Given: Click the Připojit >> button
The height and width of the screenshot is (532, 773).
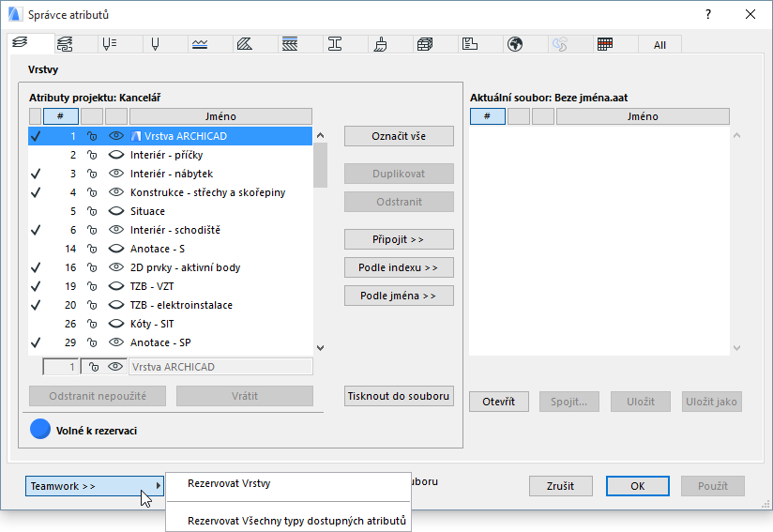Looking at the screenshot, I should (399, 239).
